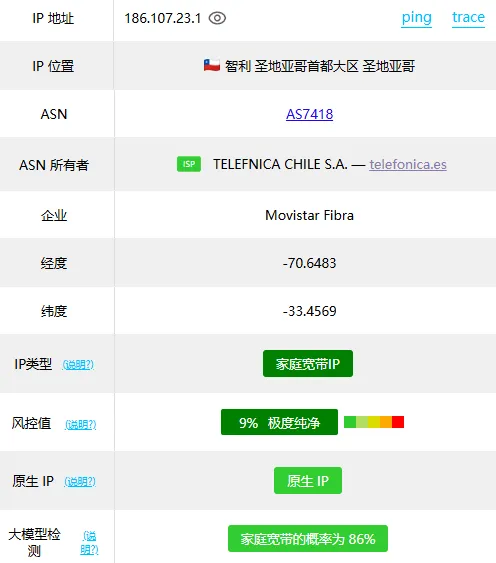Select the Movistar Fibra company text

click(309, 215)
